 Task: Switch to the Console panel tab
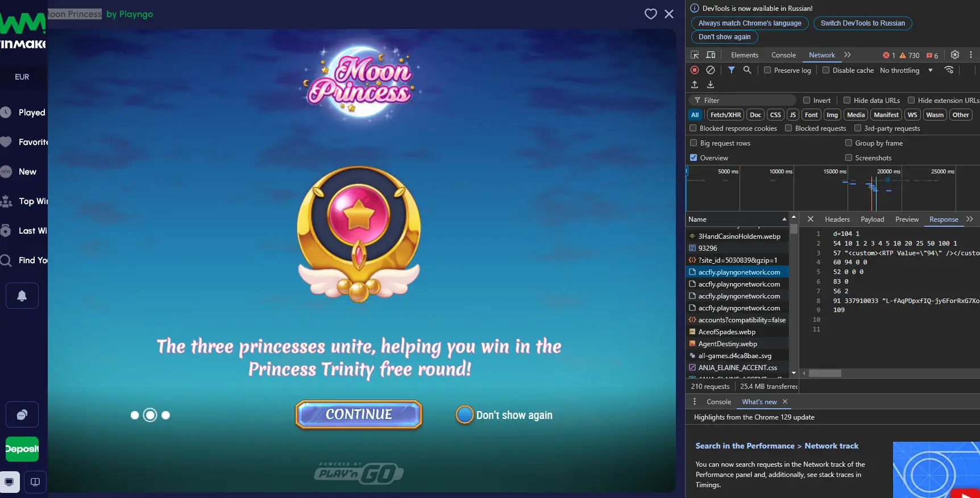783,55
